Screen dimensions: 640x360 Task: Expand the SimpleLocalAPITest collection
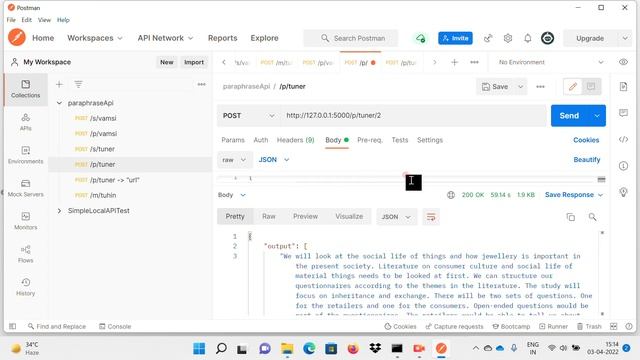point(59,211)
